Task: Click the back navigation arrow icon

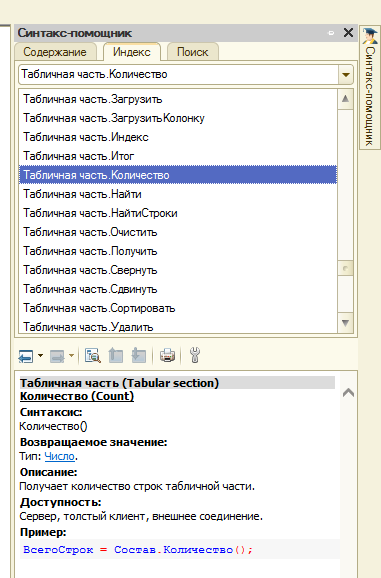Action: click(26, 356)
